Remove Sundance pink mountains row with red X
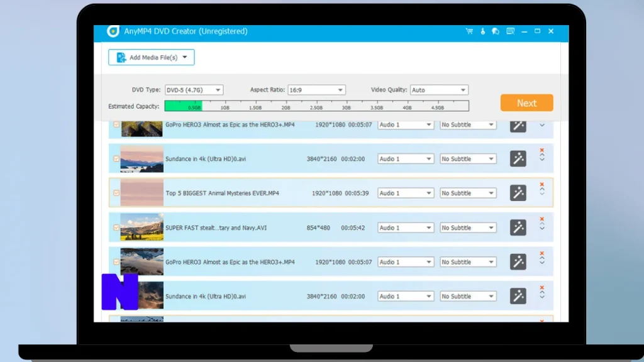The image size is (644, 362). [541, 150]
